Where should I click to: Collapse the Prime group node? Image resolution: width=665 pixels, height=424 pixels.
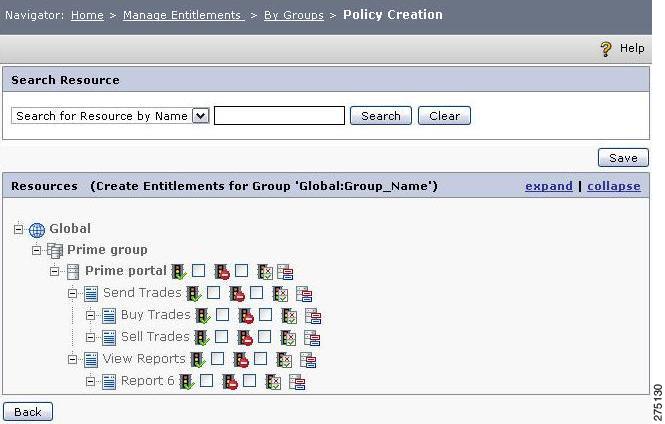(37, 250)
